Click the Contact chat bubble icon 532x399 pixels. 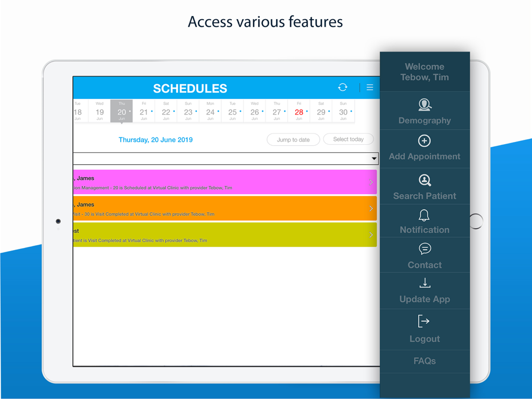coord(425,248)
